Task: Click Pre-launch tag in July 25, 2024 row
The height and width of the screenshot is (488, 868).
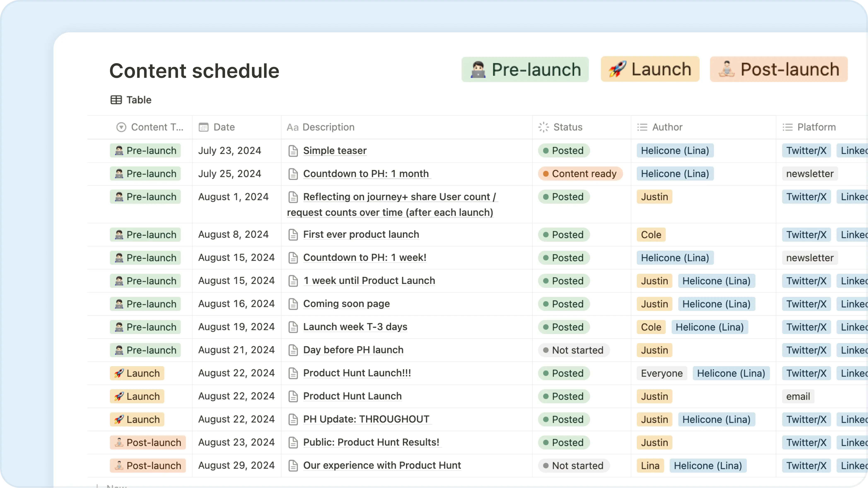Action: click(145, 174)
